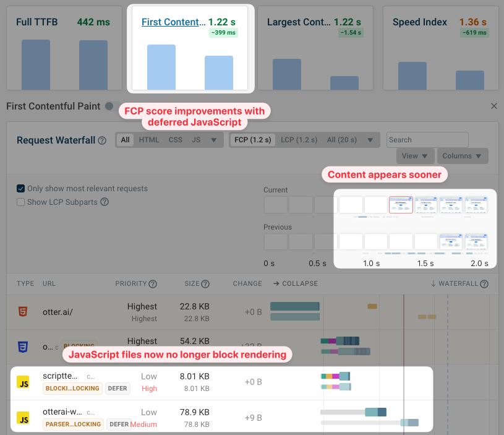Select the last Current filmstrip frame

(x=476, y=205)
